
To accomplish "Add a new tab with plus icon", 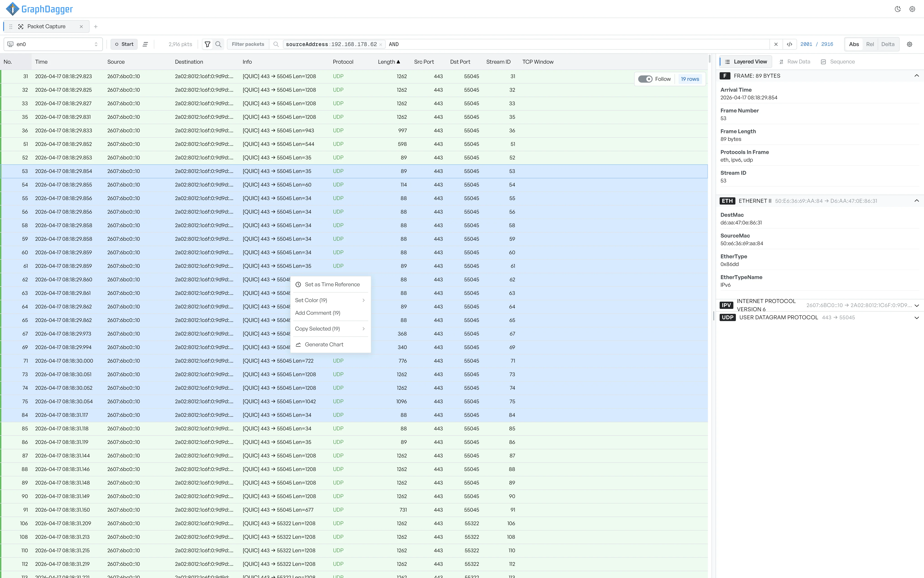I will [96, 26].
